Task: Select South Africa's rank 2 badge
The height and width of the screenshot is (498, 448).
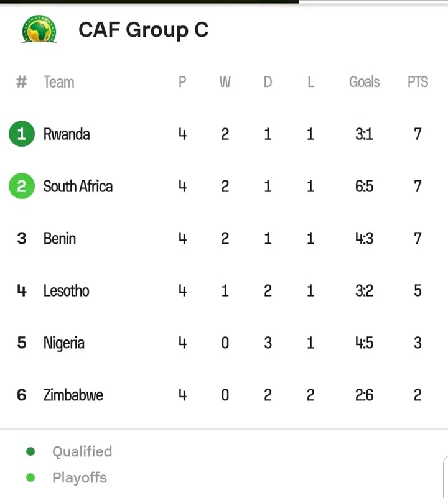Action: point(22,186)
